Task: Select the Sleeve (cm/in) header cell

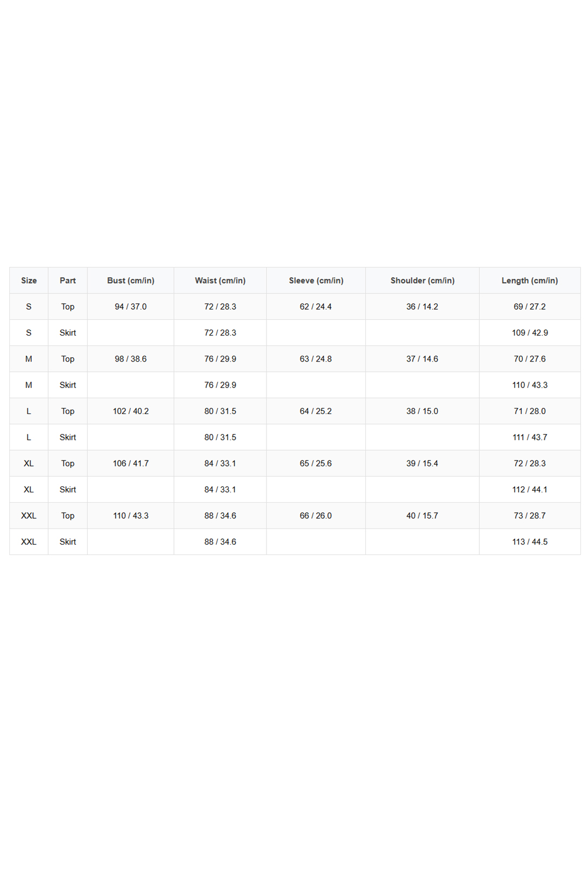Action: [316, 280]
